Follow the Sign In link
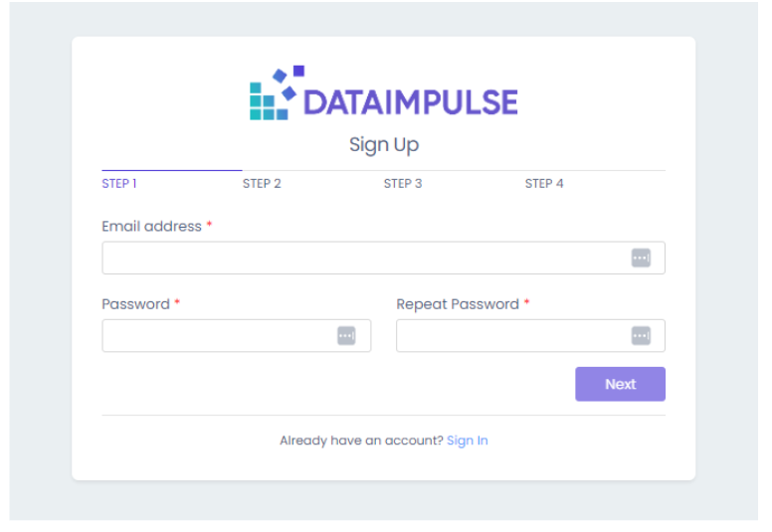Image resolution: width=772 pixels, height=532 pixels. [468, 441]
